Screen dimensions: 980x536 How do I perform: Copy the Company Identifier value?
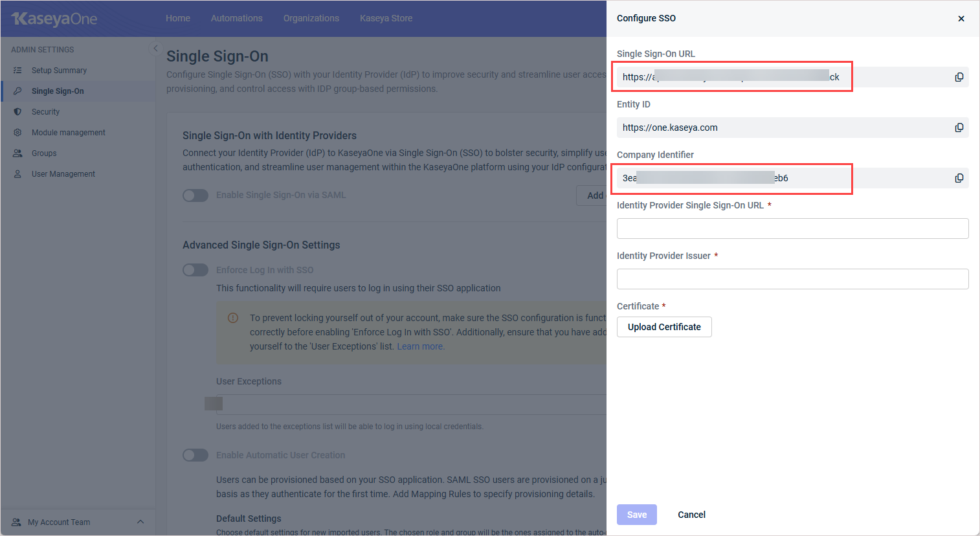[x=959, y=178]
